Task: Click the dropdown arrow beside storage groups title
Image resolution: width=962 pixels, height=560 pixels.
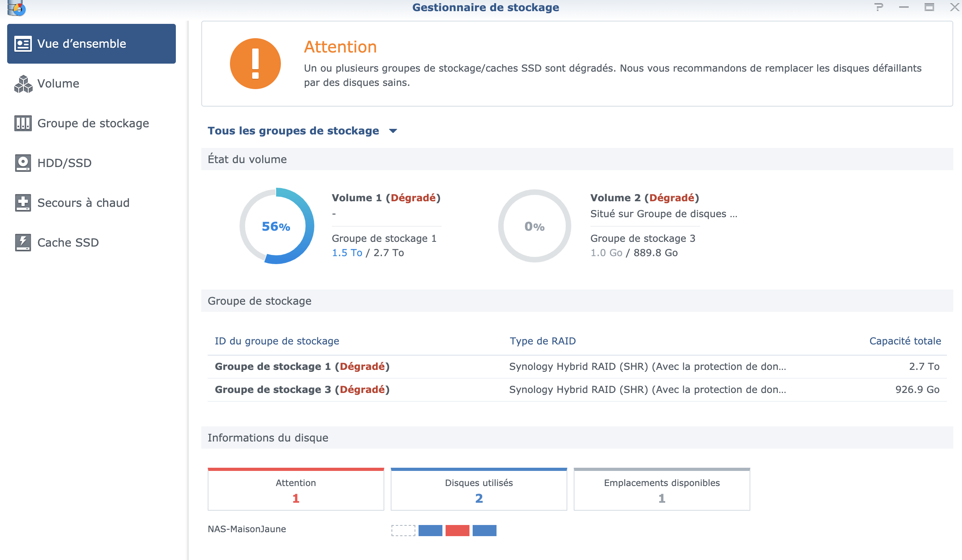Action: coord(393,131)
